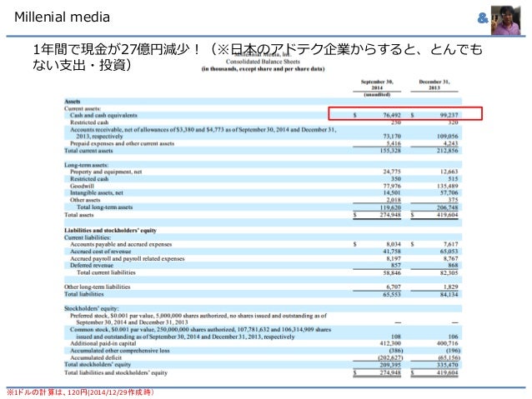Image resolution: width=532 pixels, height=399 pixels.
Task: Click the total liabilities value 84,134
Action: (x=449, y=294)
